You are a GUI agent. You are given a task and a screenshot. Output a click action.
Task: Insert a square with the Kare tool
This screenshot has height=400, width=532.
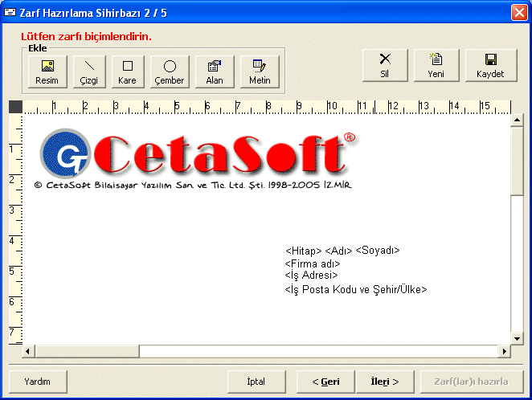pos(128,71)
